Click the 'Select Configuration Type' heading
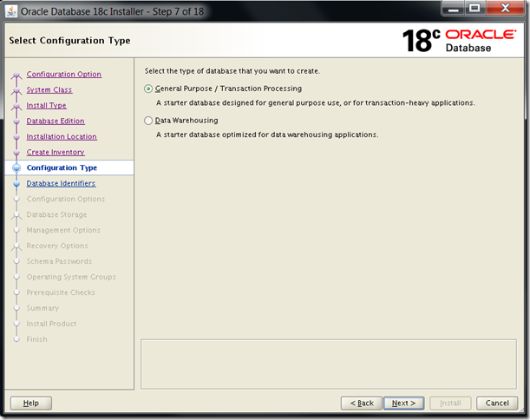This screenshot has height=420, width=530. [69, 41]
